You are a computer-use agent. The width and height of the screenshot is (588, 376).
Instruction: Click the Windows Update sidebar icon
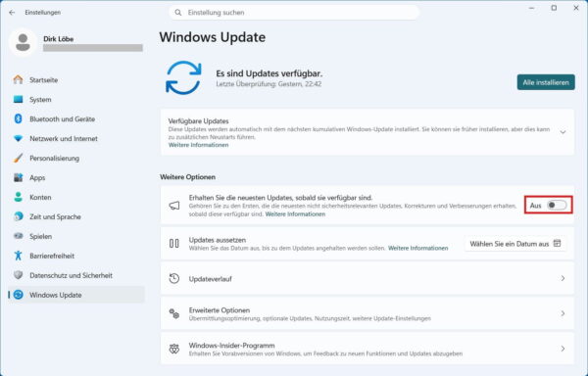pyautogui.click(x=18, y=295)
